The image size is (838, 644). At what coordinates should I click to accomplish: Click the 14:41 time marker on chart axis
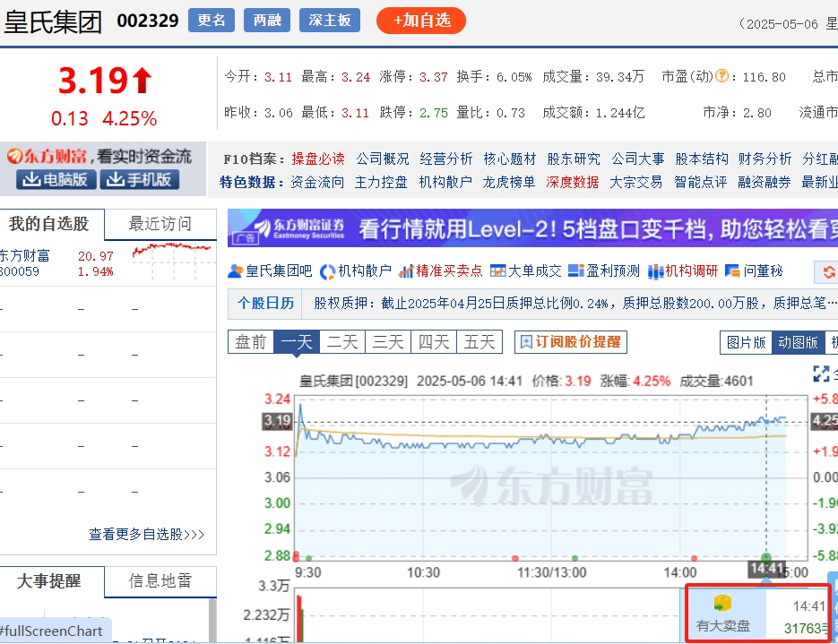click(x=766, y=569)
